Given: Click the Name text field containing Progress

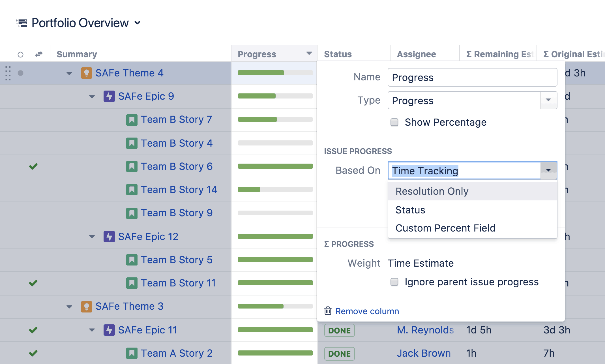Looking at the screenshot, I should [x=472, y=77].
